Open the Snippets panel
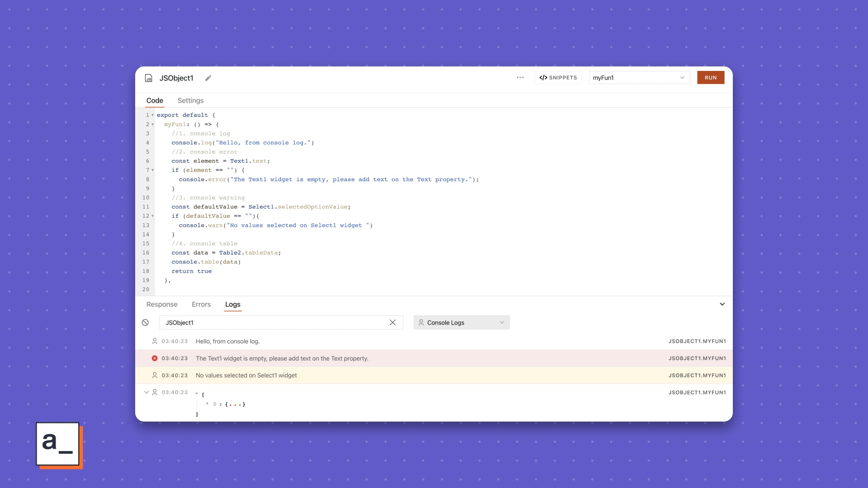Viewport: 868px width, 488px height. pos(558,78)
